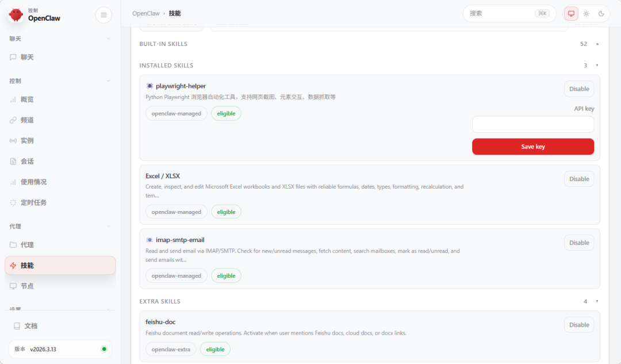Select 技能 skills menu item
This screenshot has height=364, width=621.
(60, 265)
